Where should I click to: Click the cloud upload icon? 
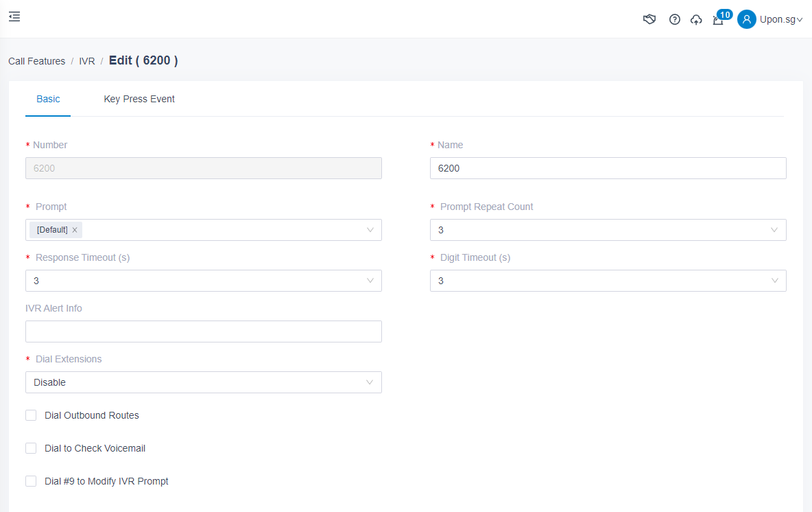point(696,19)
